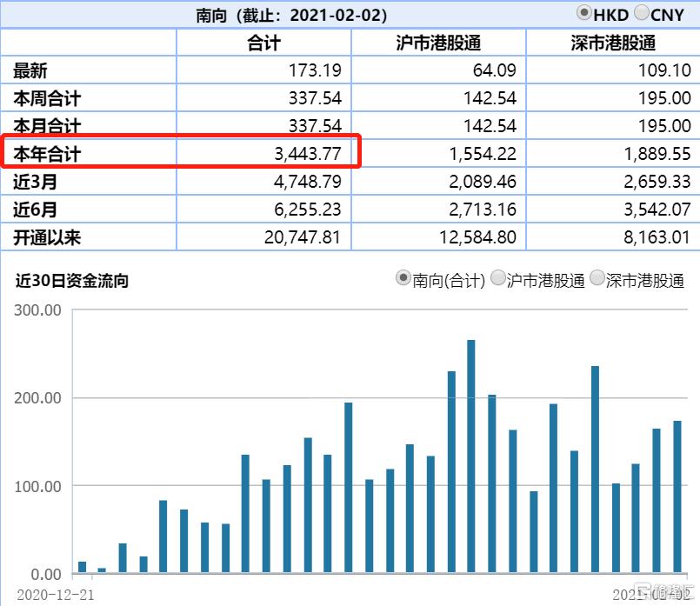Select 南向(合计) chart radio button
The width and height of the screenshot is (700, 606).
(x=403, y=277)
